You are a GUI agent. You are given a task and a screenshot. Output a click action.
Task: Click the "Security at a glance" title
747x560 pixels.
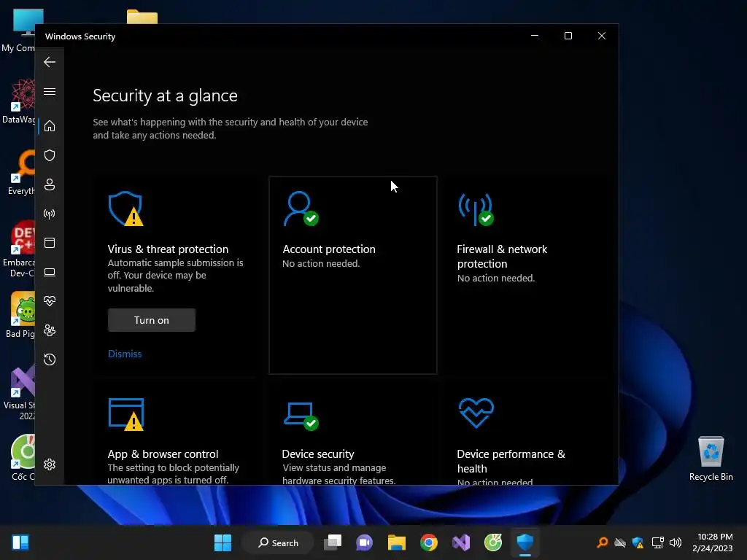165,96
